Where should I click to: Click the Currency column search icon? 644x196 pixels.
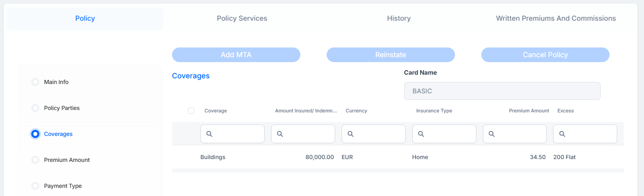[x=351, y=134]
